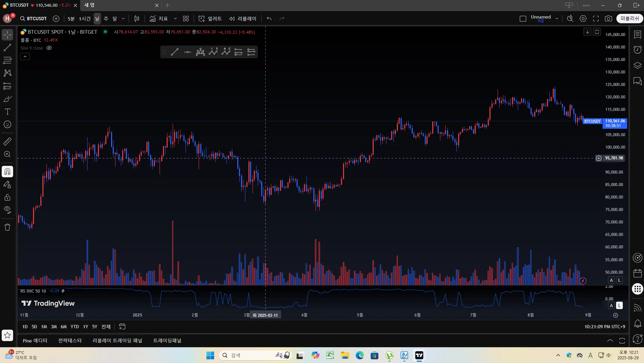Open the chat panel in right sidebar
Viewport: 644px width, 363px height.
(638, 81)
